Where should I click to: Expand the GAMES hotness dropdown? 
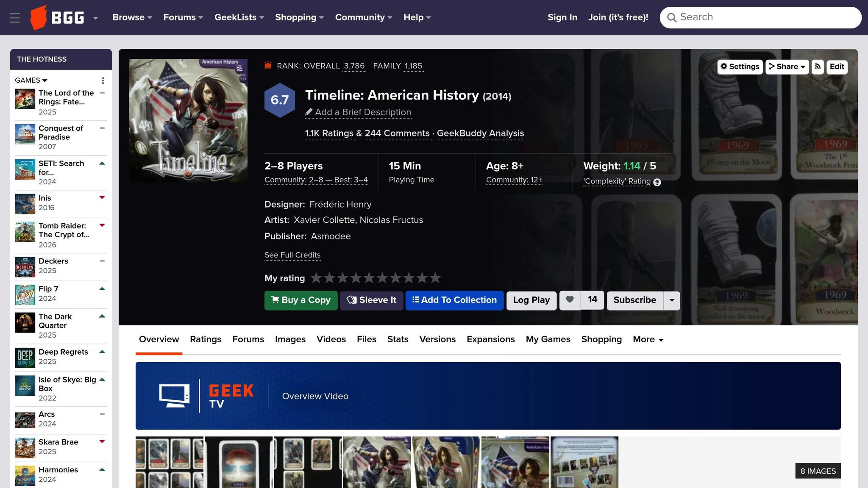(x=31, y=80)
